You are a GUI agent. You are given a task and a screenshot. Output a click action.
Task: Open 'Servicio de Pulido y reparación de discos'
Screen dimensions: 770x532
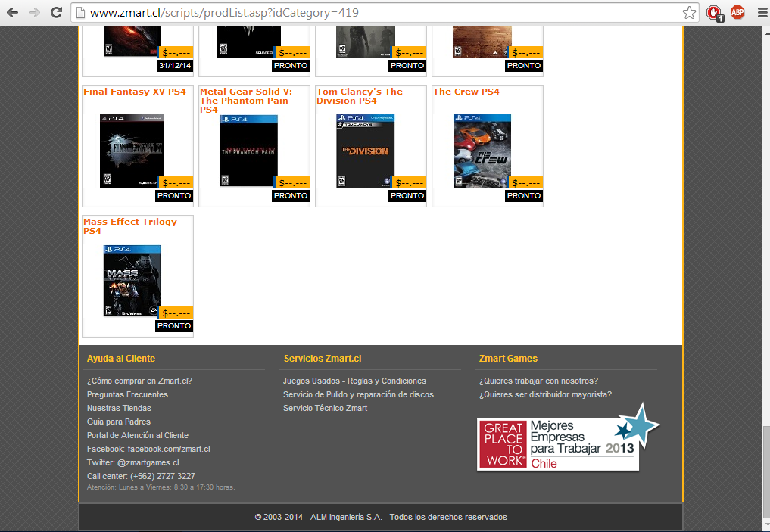(x=358, y=394)
